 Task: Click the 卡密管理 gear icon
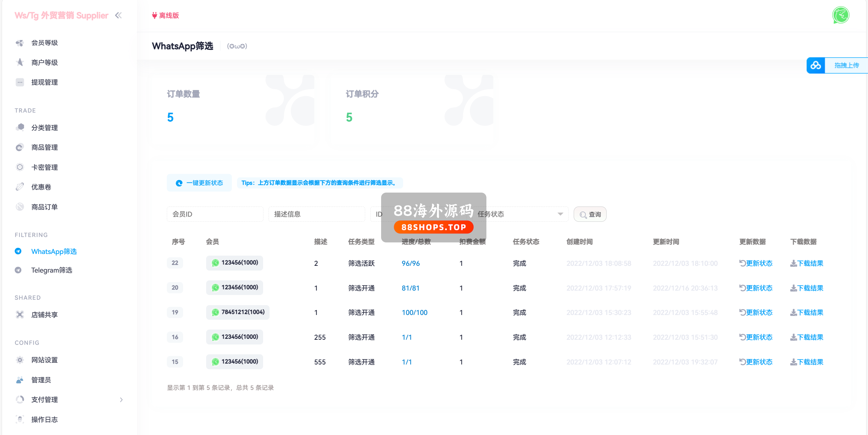coord(20,167)
